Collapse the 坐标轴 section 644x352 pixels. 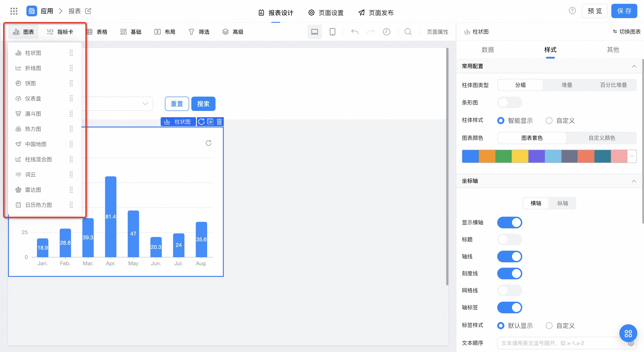(x=634, y=181)
